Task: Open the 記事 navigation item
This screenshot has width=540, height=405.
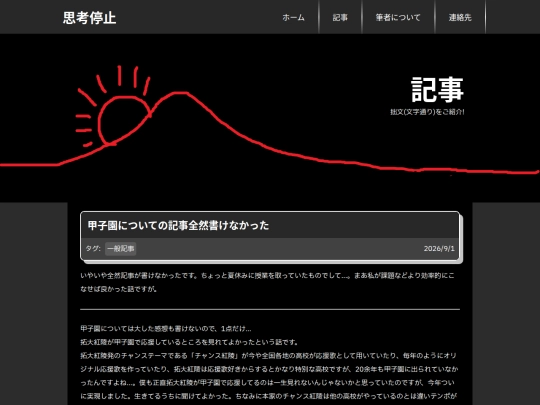Action: [340, 17]
